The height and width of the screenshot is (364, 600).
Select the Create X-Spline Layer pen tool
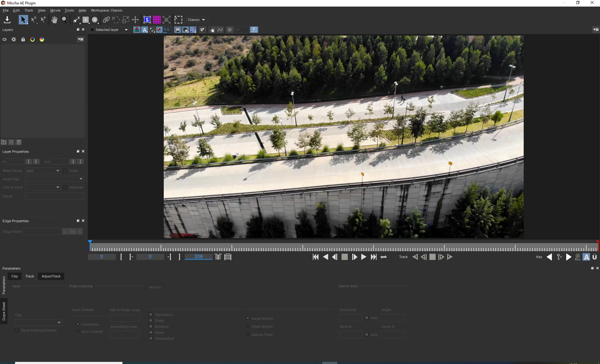76,20
